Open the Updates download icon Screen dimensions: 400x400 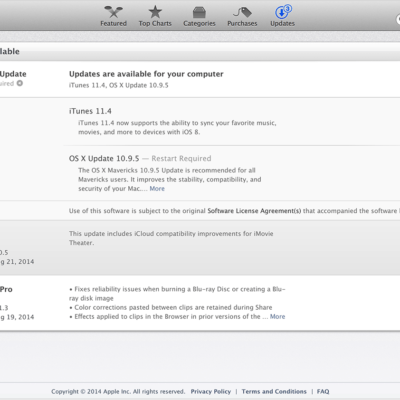tap(283, 12)
